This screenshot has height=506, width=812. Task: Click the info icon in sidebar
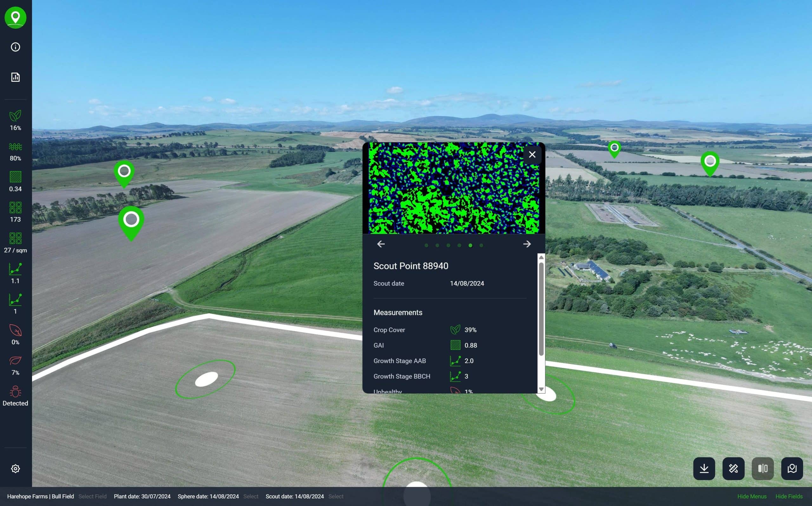[16, 47]
